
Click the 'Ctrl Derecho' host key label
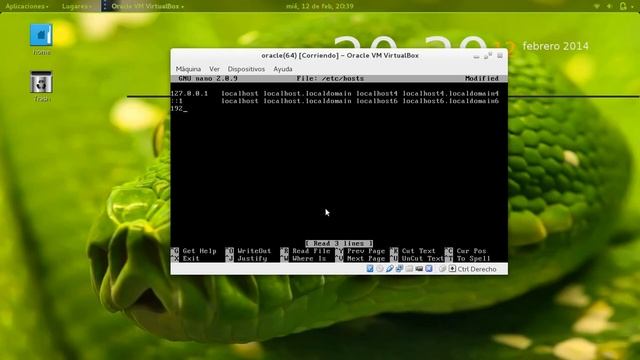pos(477,269)
